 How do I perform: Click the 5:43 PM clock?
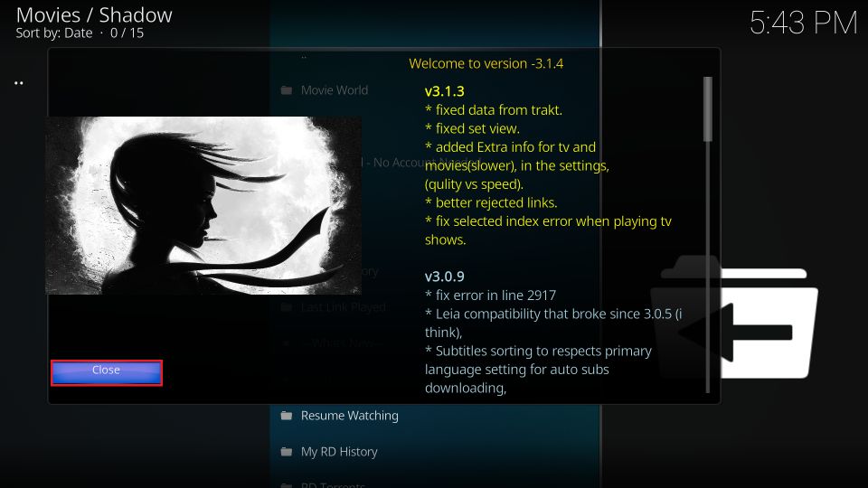(803, 23)
